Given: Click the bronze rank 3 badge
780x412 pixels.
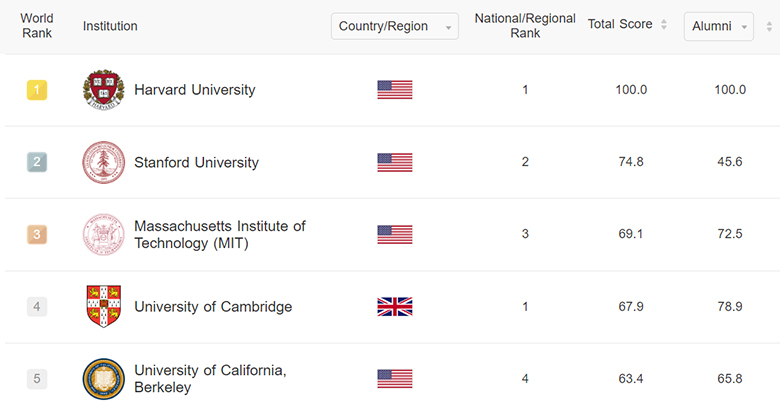Looking at the screenshot, I should click(37, 235).
